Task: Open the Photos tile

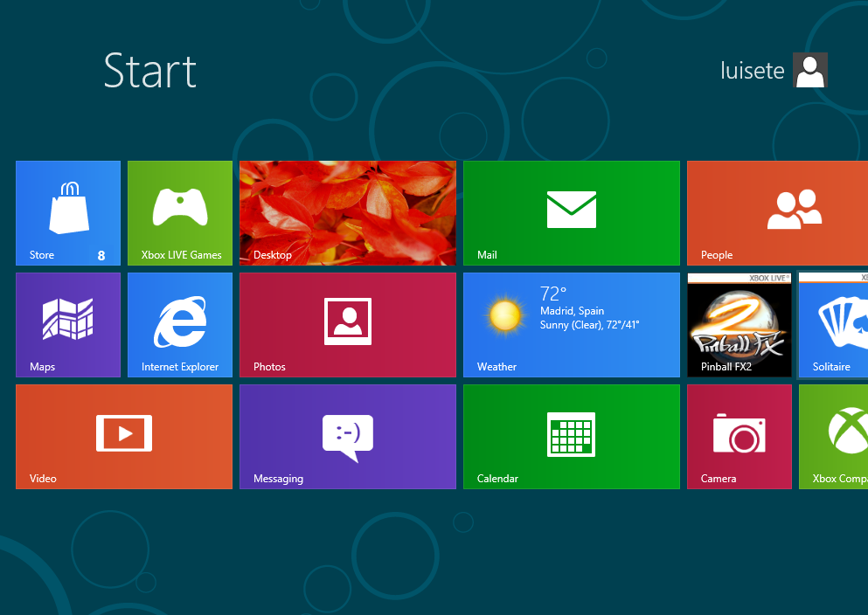Action: pos(348,325)
